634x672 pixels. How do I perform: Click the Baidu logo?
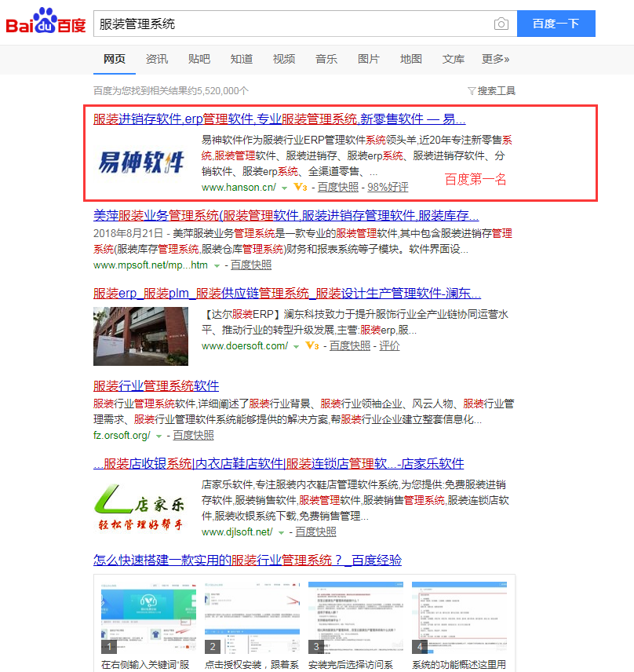coord(46,21)
